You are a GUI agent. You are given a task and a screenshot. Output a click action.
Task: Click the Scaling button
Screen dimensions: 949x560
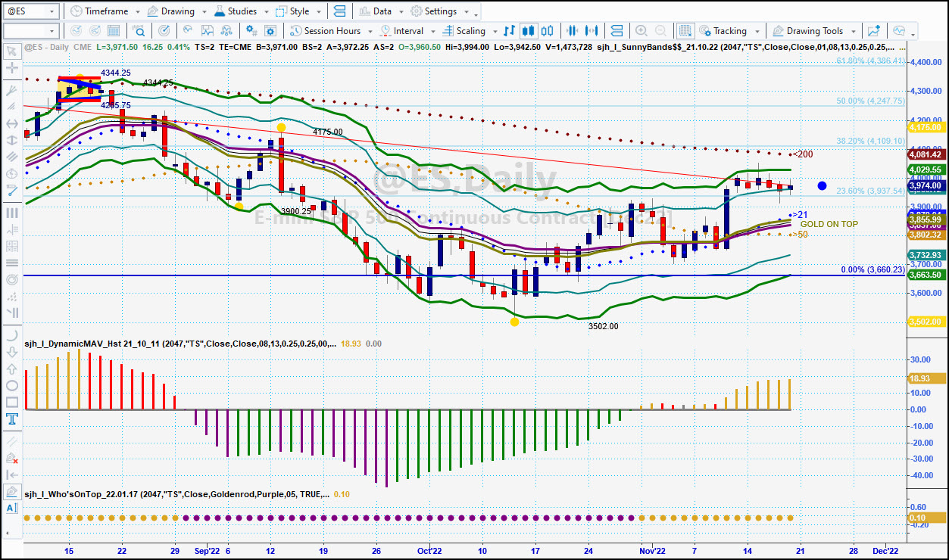pyautogui.click(x=464, y=31)
